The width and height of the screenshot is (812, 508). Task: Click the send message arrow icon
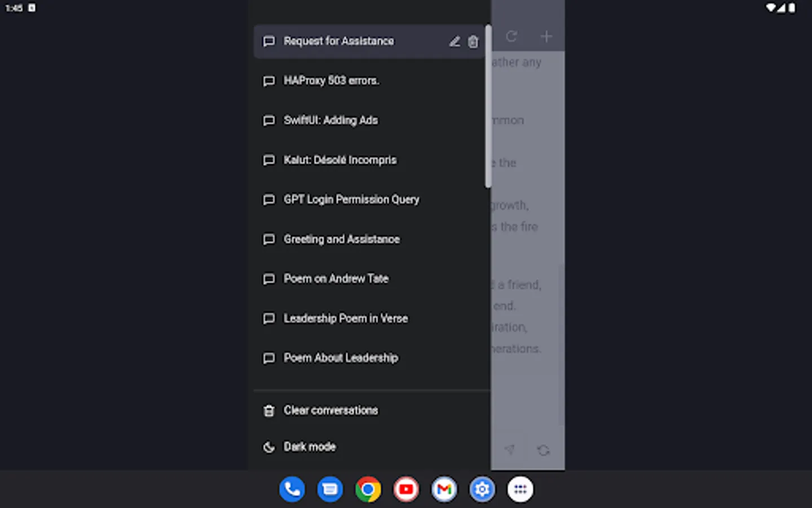[x=509, y=450]
